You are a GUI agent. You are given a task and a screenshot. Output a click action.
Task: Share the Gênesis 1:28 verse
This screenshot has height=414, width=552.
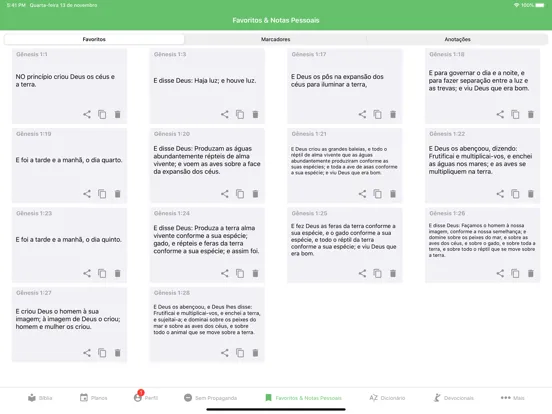pyautogui.click(x=225, y=353)
